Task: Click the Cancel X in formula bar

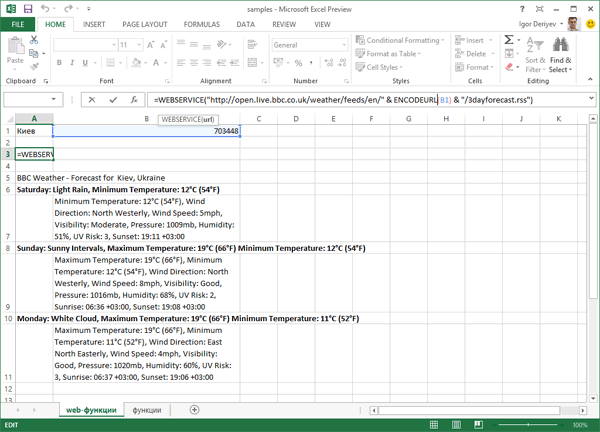Action: coord(92,100)
